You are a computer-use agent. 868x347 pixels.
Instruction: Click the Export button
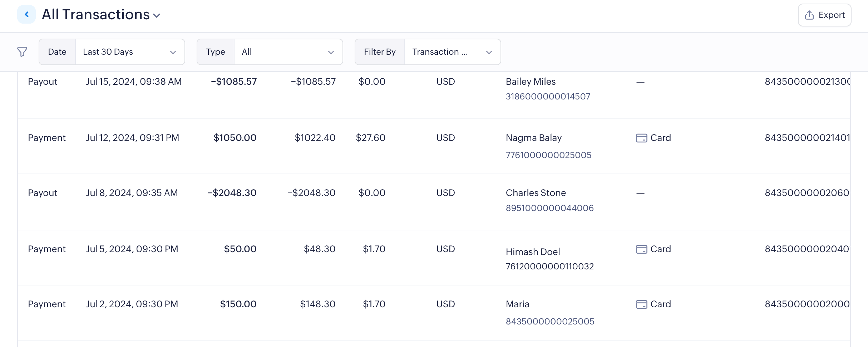(x=824, y=15)
